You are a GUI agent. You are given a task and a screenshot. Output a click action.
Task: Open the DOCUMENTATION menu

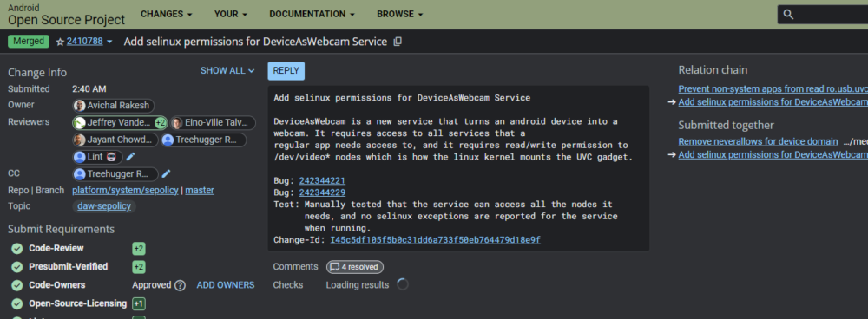pos(312,15)
